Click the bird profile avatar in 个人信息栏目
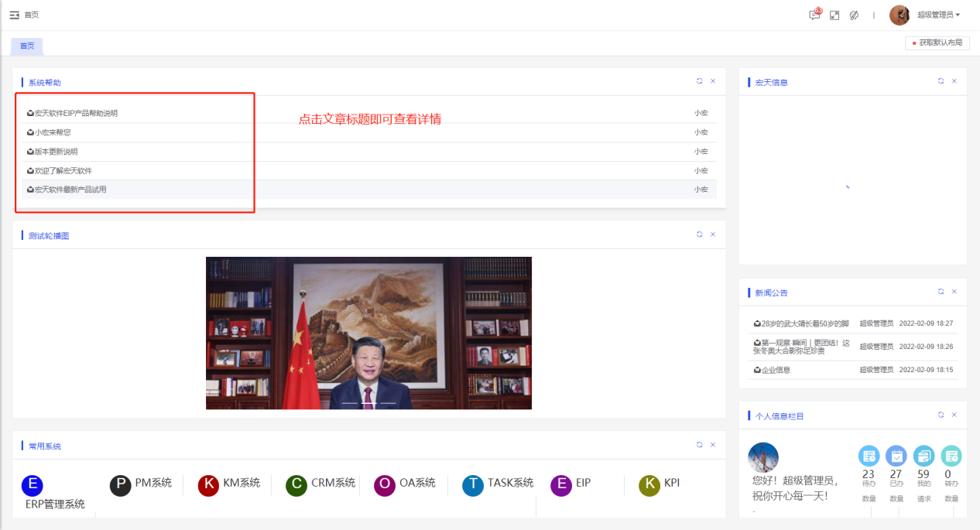 [763, 457]
